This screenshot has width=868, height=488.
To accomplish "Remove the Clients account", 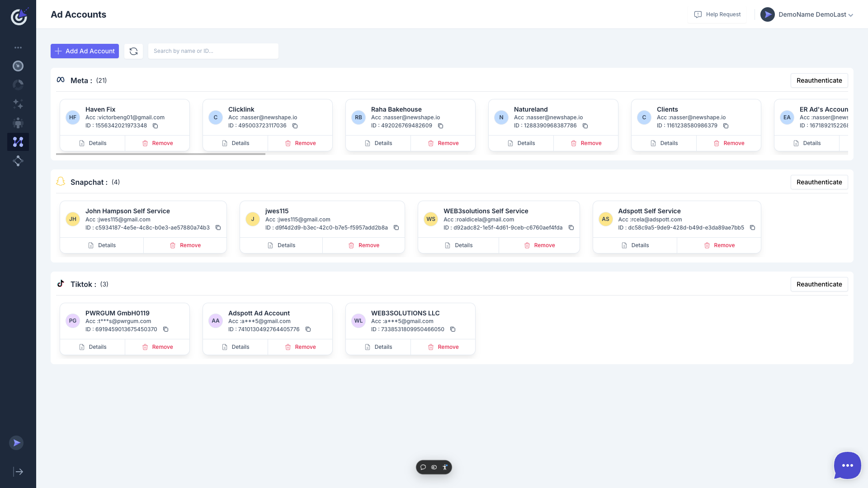I will pyautogui.click(x=729, y=143).
